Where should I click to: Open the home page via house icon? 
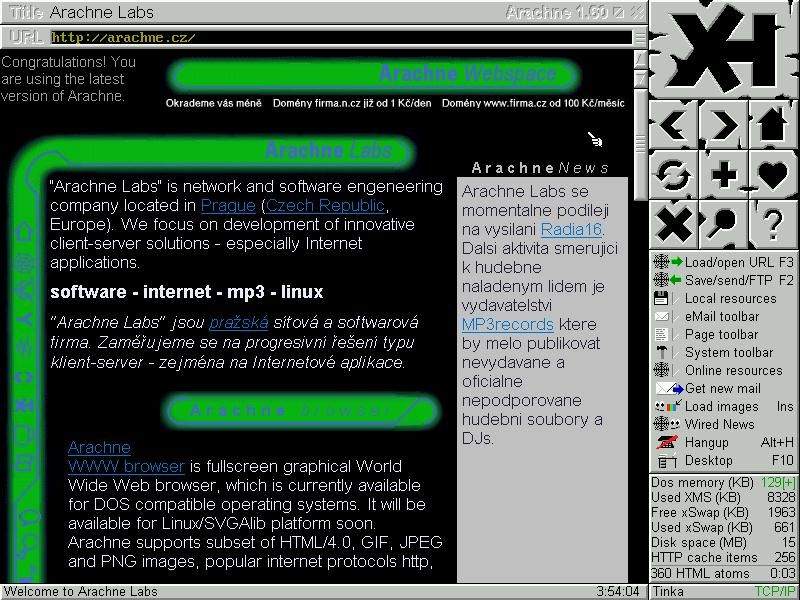(773, 124)
